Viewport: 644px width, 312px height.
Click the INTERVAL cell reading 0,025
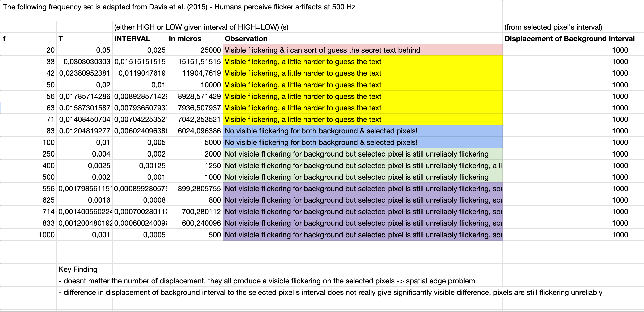(x=140, y=50)
